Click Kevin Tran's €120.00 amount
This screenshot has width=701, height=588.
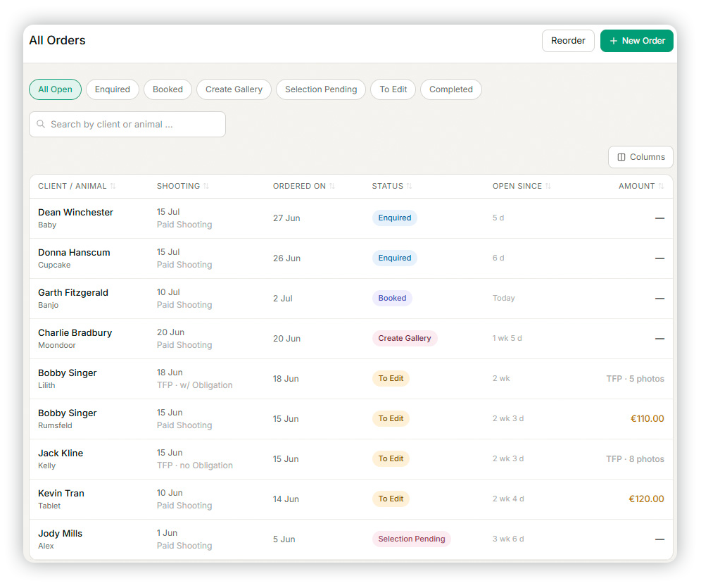[x=646, y=499]
